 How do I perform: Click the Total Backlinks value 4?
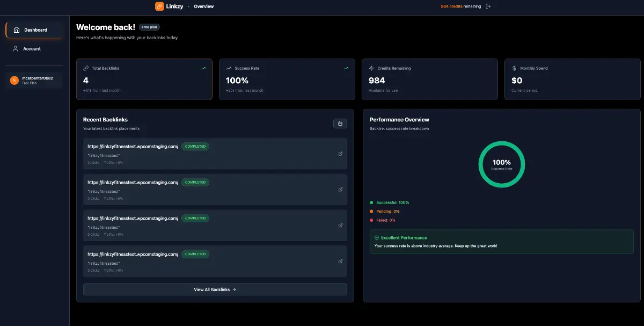86,81
